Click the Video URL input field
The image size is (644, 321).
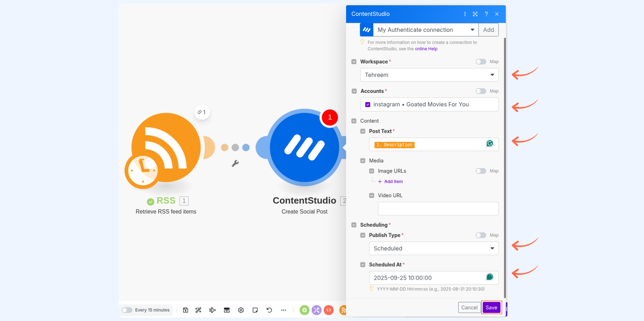[x=438, y=209]
